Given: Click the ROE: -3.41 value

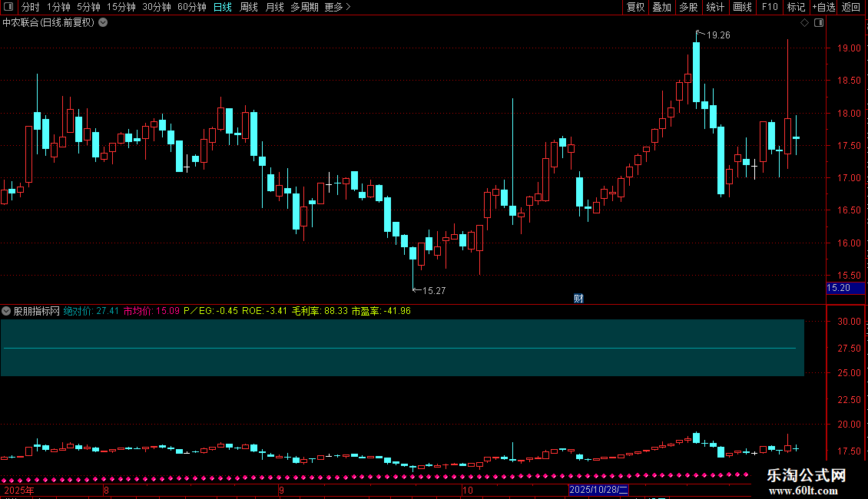Looking at the screenshot, I should 264,311.
